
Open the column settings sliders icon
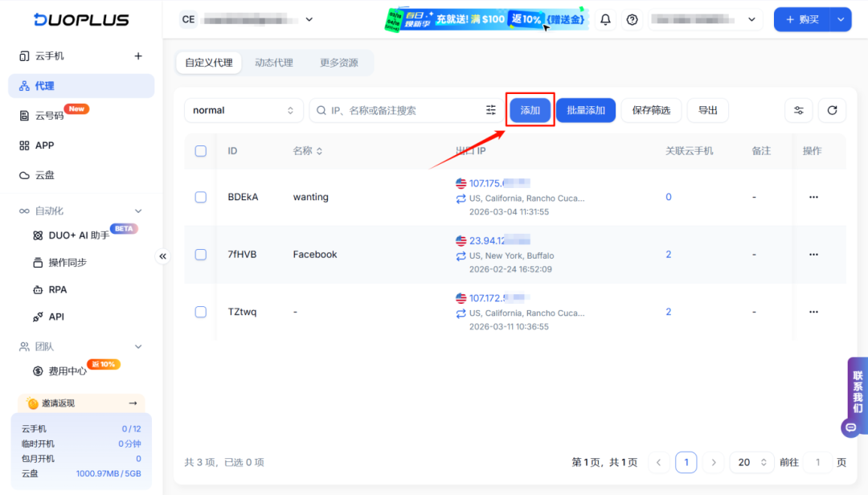(x=798, y=110)
